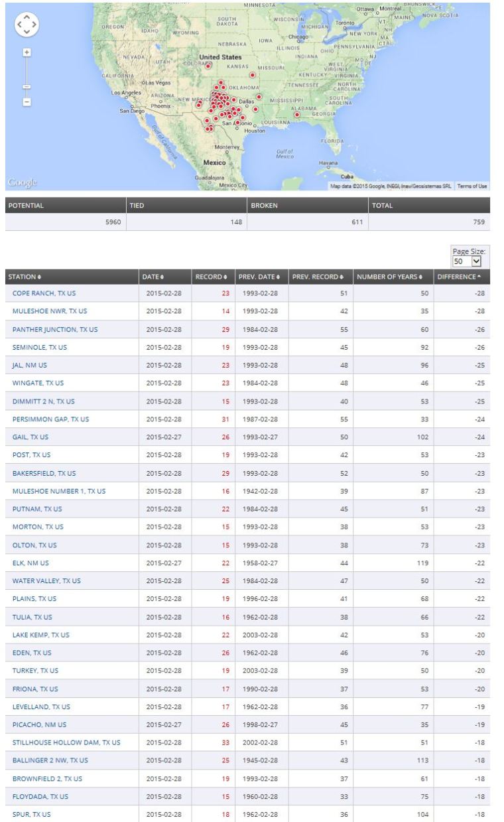
Task: Open map Terms of Use link
Action: [x=473, y=186]
